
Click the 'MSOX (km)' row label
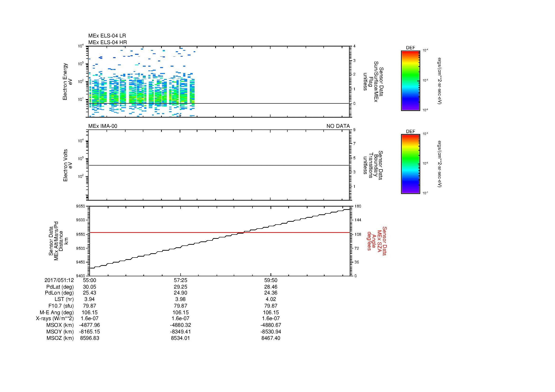click(60, 325)
